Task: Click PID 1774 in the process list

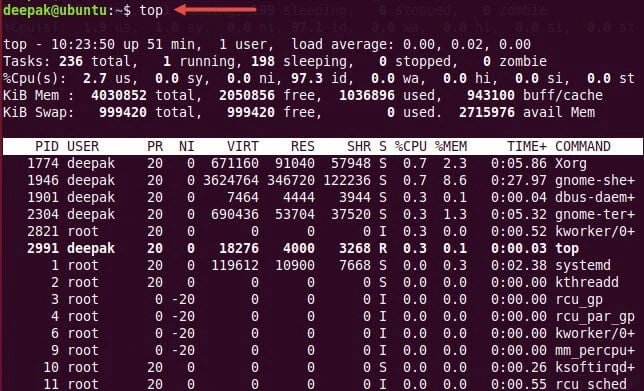Action: click(x=43, y=163)
